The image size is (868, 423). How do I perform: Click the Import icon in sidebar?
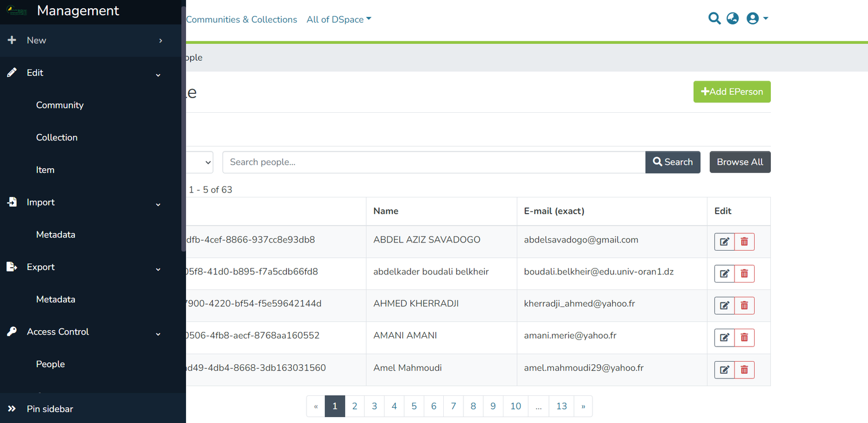click(12, 202)
